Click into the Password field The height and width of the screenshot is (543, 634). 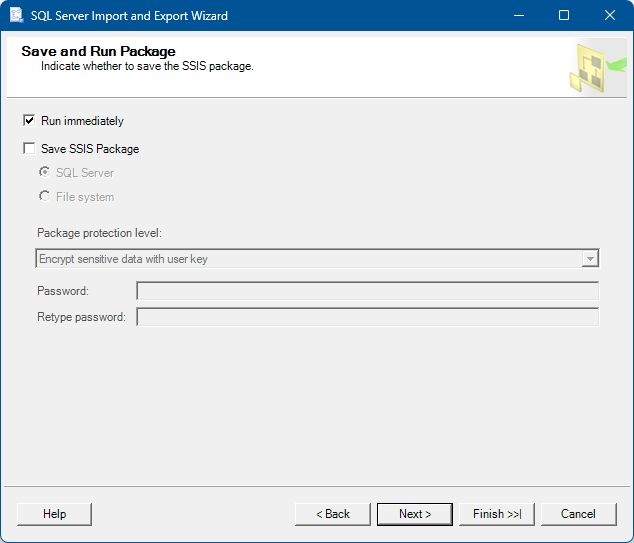point(368,291)
